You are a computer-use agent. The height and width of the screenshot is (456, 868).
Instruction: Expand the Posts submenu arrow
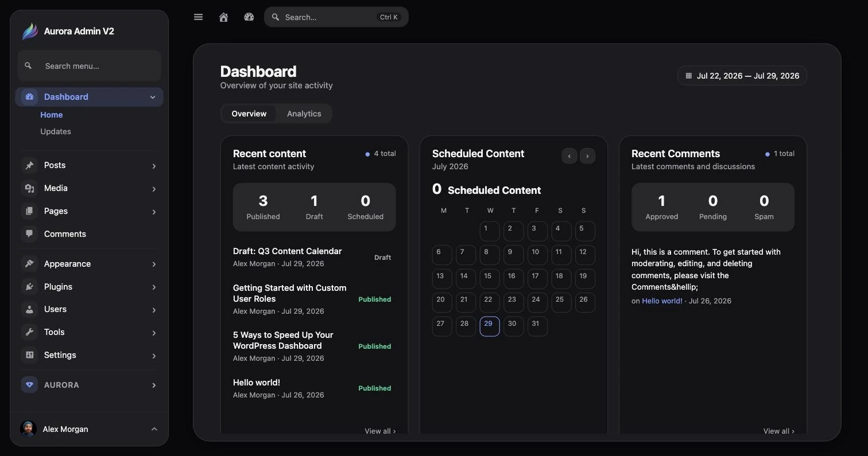[x=154, y=166]
